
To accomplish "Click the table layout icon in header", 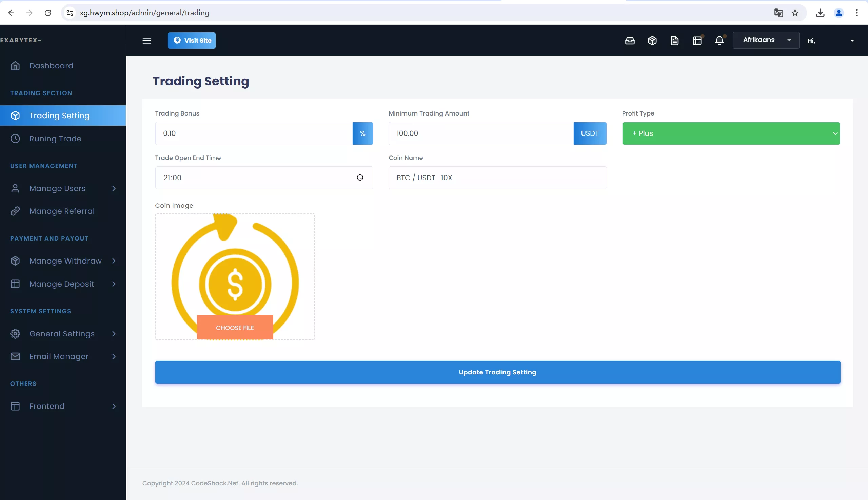I will tap(697, 41).
